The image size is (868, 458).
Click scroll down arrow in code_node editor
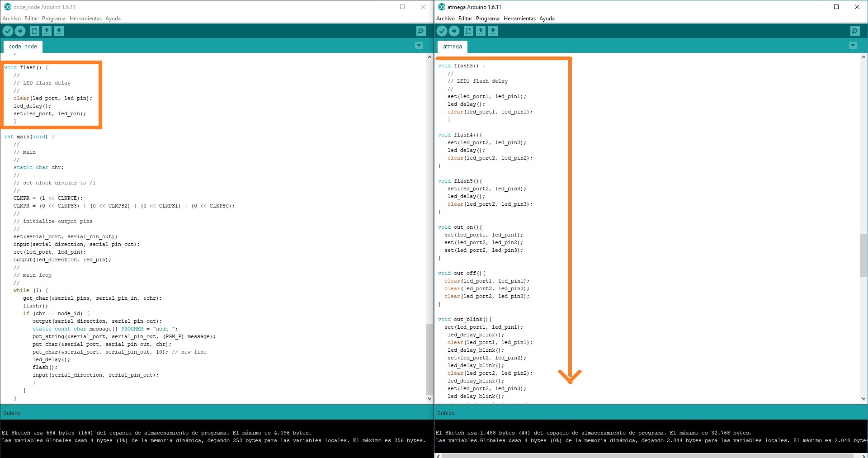coord(429,399)
